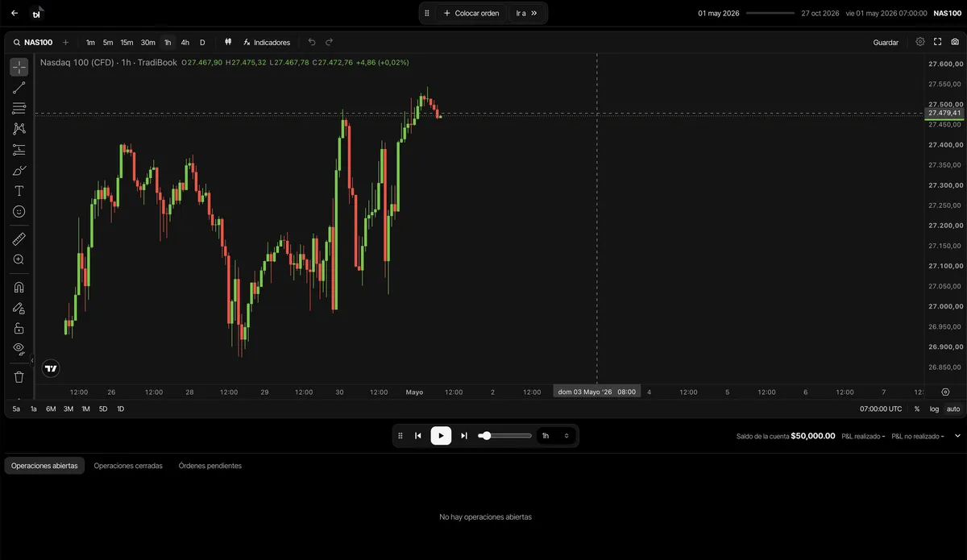This screenshot has width=967, height=560.
Task: Expand account summary chevron
Action: click(957, 436)
